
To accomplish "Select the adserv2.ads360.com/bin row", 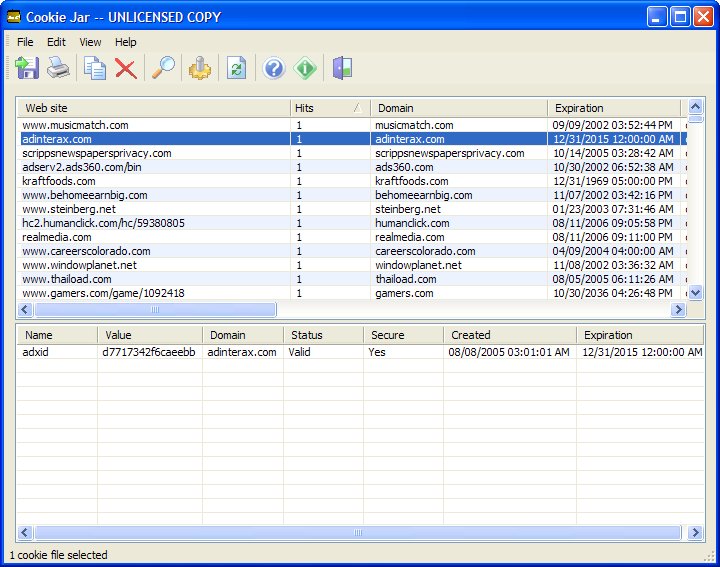I will pos(352,167).
